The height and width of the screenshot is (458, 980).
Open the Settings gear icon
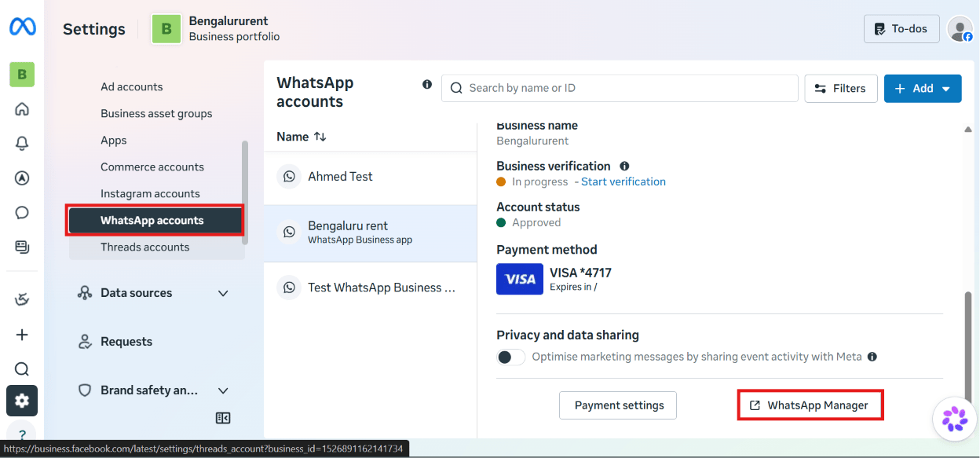[22, 401]
